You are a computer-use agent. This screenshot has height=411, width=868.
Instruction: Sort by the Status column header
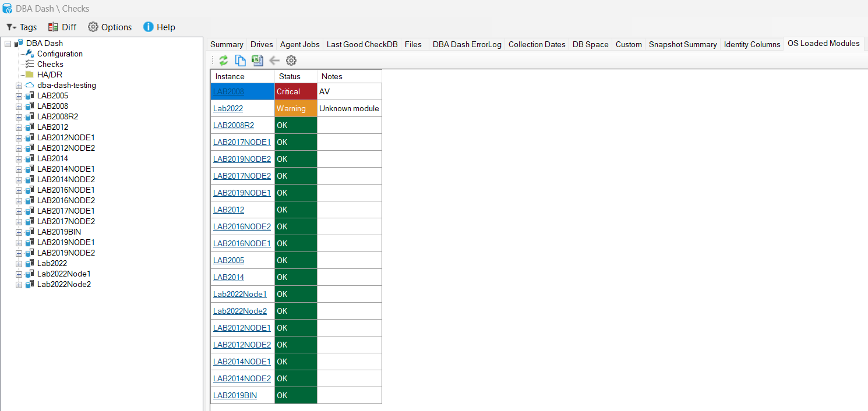(290, 76)
